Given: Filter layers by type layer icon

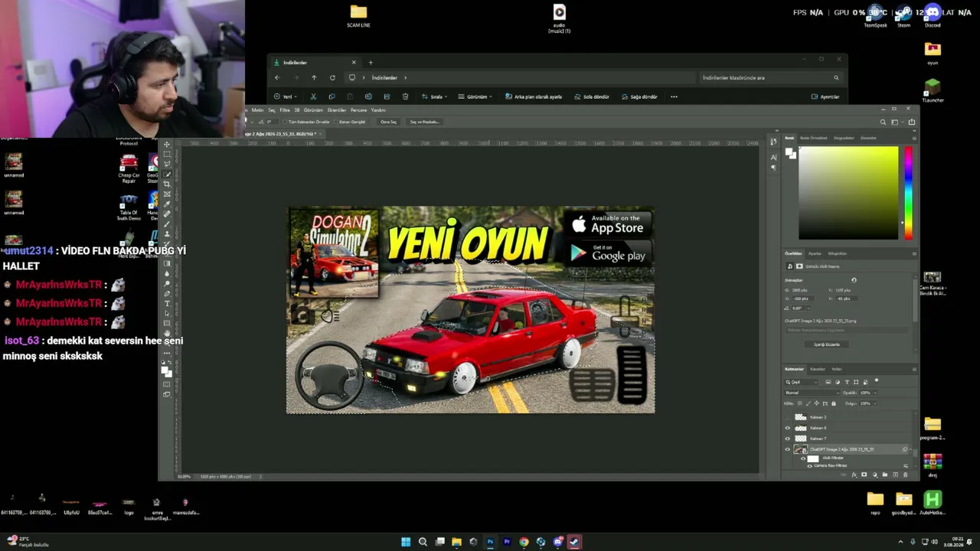Looking at the screenshot, I should pyautogui.click(x=847, y=382).
